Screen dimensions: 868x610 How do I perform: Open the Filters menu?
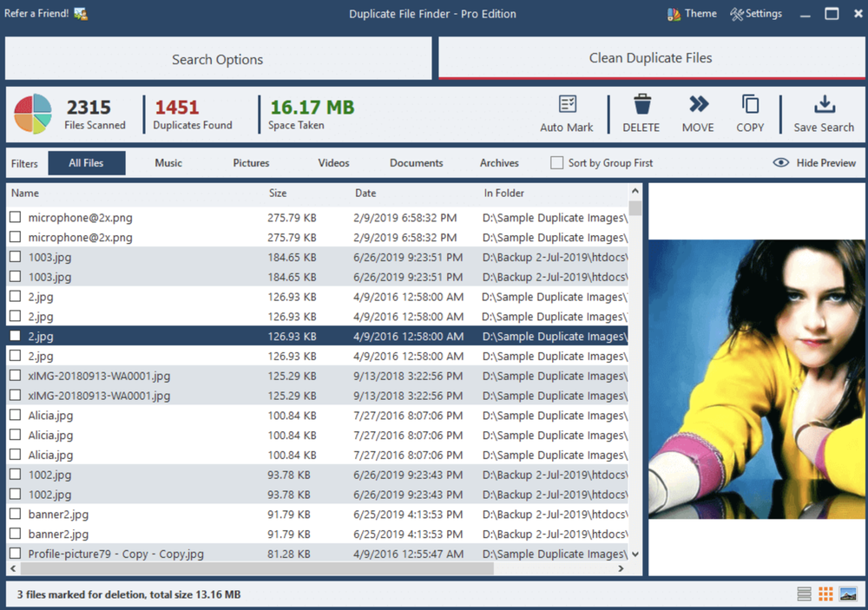click(24, 162)
